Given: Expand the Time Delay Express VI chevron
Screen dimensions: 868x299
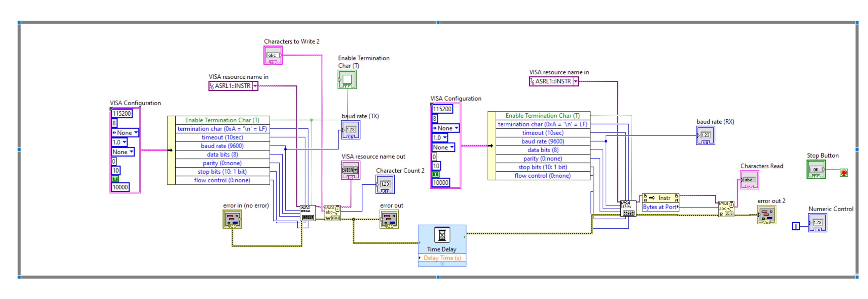Looking at the screenshot, I should (442, 264).
